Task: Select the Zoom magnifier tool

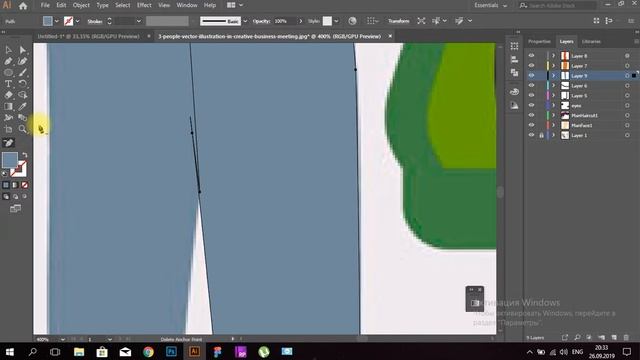Action: [x=22, y=129]
